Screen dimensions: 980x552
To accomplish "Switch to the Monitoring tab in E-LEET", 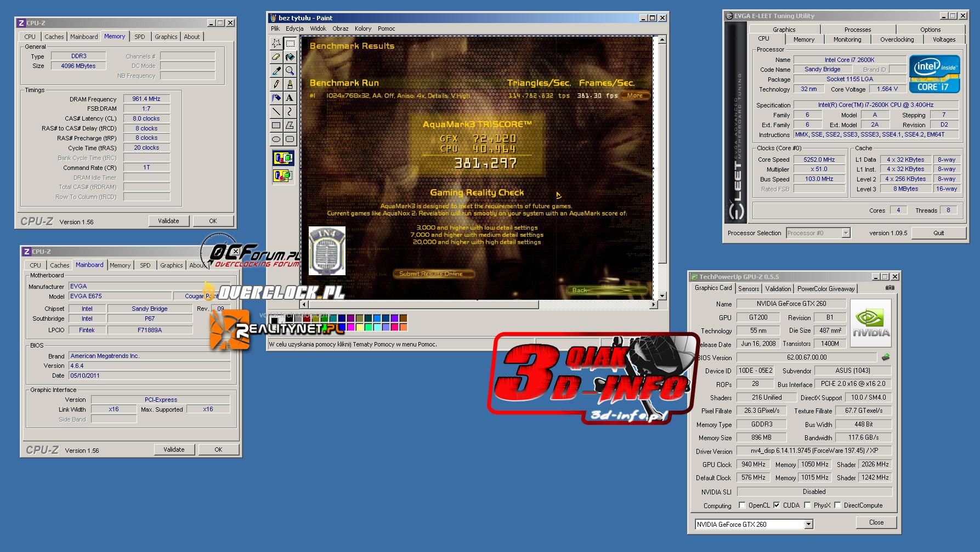I will click(x=847, y=39).
